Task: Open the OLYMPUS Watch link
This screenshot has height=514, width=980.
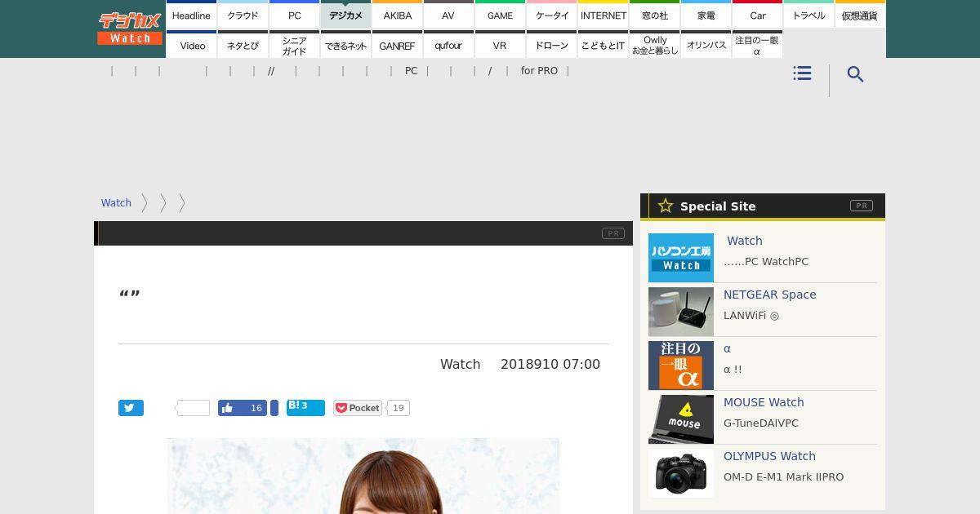Action: click(x=769, y=456)
